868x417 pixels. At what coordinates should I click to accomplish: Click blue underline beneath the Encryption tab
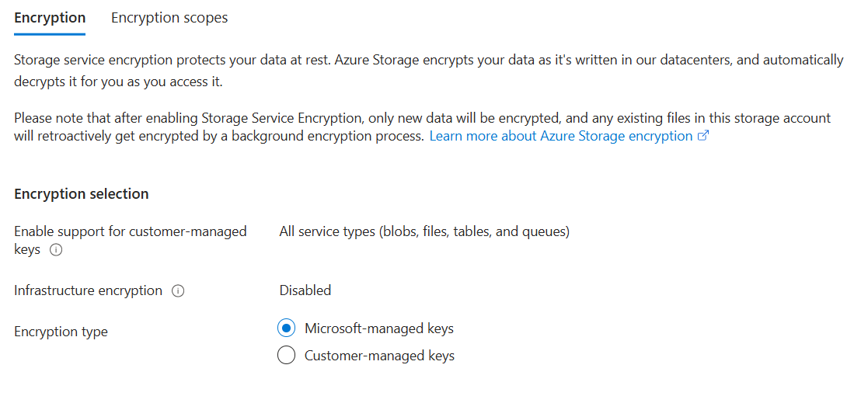click(x=50, y=33)
